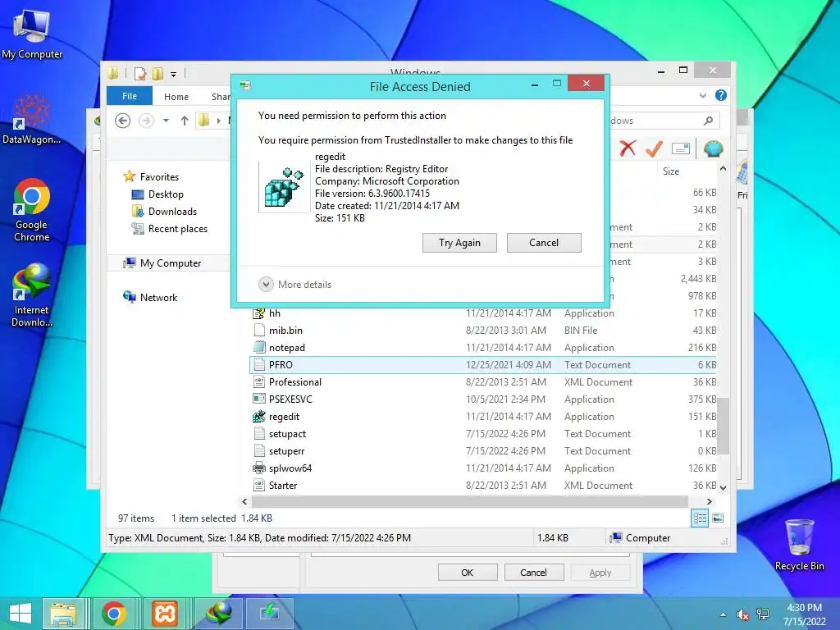
Task: Select the hh file
Action: [x=484, y=313]
